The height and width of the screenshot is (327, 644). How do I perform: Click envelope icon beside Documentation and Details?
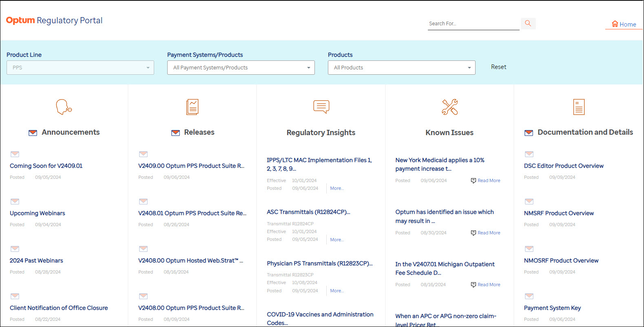point(529,133)
